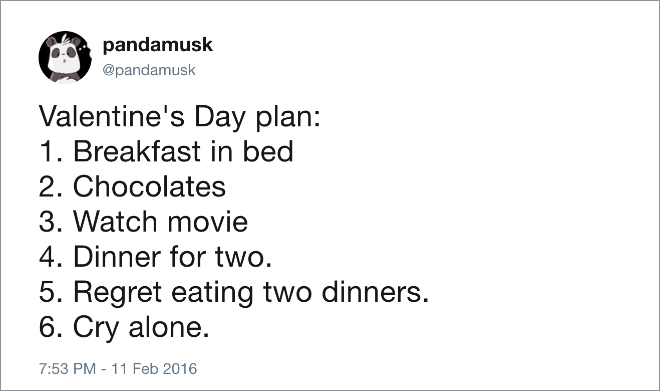Select the "Cry" word in item six
Screen dimensions: 660x391
pyautogui.click(x=96, y=328)
